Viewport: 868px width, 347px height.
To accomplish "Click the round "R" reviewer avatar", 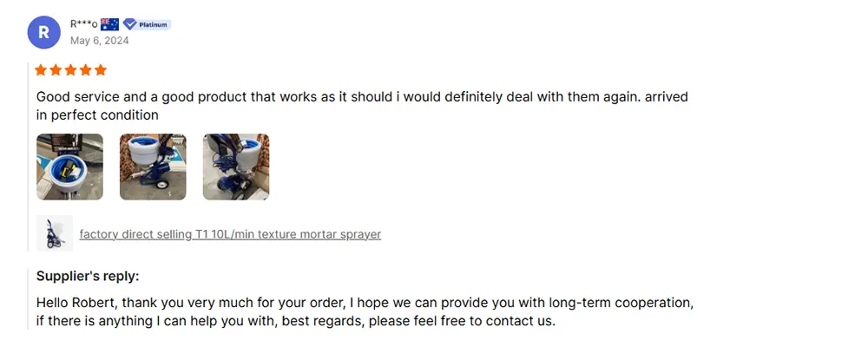I will 43,32.
